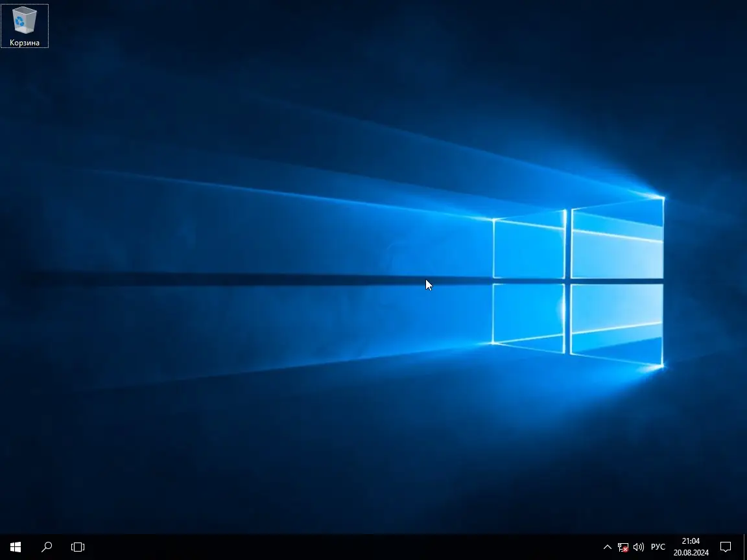Viewport: 747px width, 560px height.
Task: Open the Action Center notification icon
Action: coord(726,547)
